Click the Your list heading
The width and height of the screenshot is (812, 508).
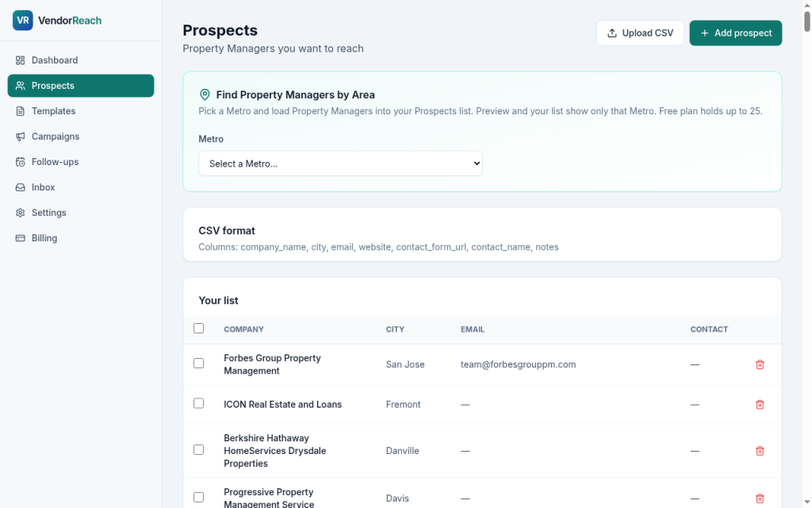[x=219, y=301]
